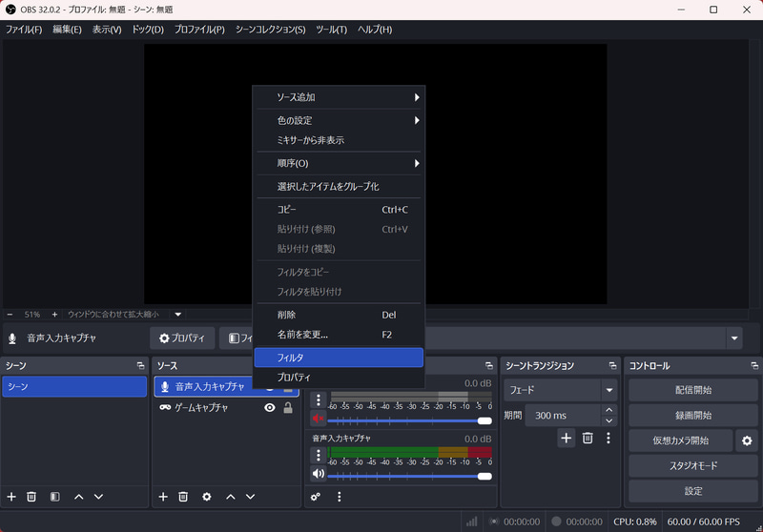The width and height of the screenshot is (763, 532).
Task: Zoom out preview with minus icon
Action: [x=10, y=315]
